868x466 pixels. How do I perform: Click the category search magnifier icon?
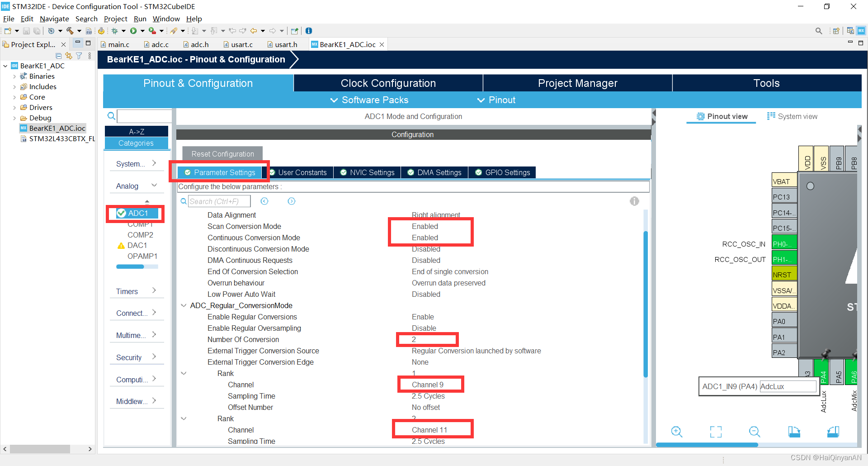111,116
